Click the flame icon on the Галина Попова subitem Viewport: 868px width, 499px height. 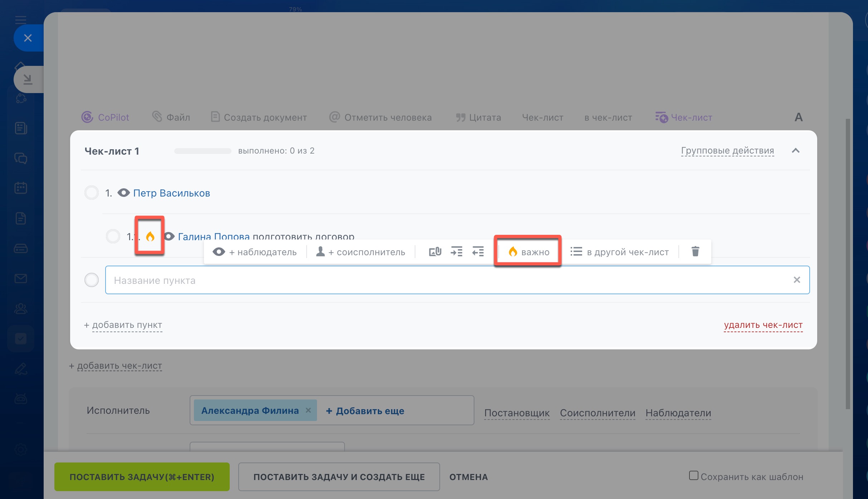pos(150,236)
